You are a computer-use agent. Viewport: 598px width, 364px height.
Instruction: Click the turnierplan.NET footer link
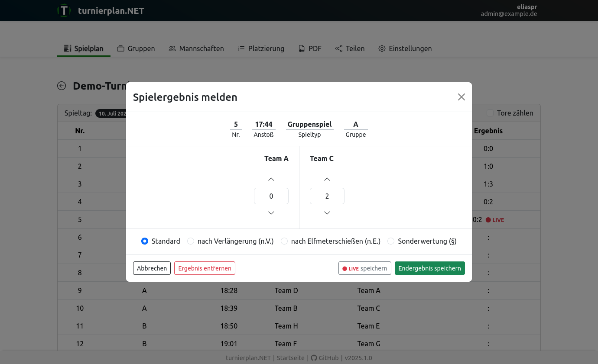click(248, 358)
